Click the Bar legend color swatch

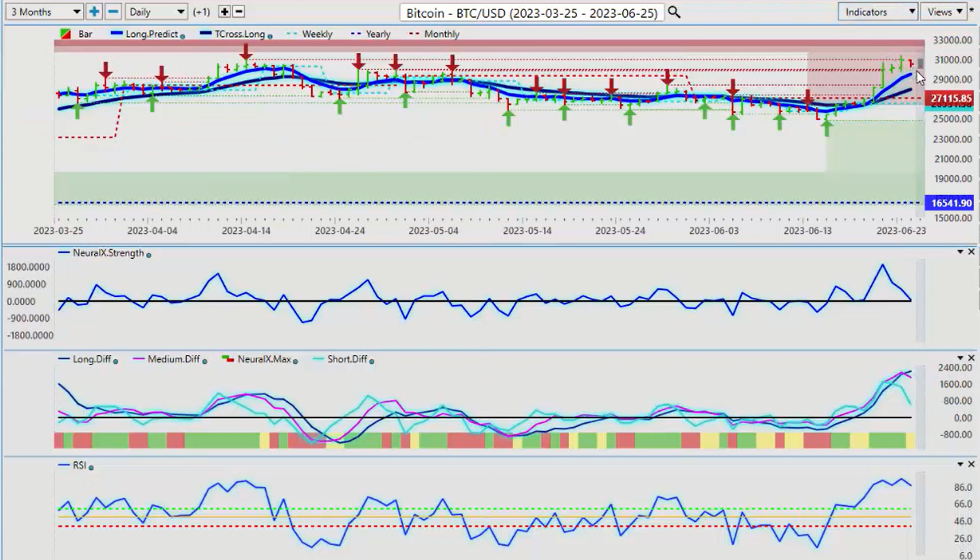[x=65, y=33]
